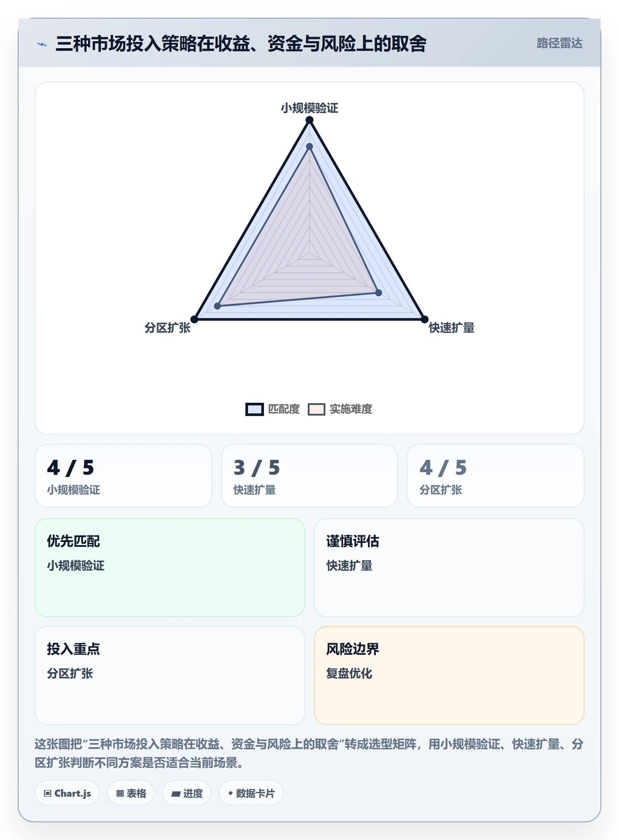Screen dimensions: 619x840
Task: Click the 进度 progress tag icon
Action: pos(176,794)
